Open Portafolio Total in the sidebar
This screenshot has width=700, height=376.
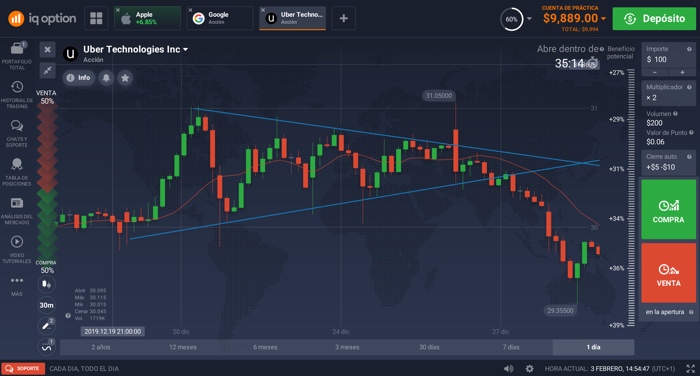point(17,56)
